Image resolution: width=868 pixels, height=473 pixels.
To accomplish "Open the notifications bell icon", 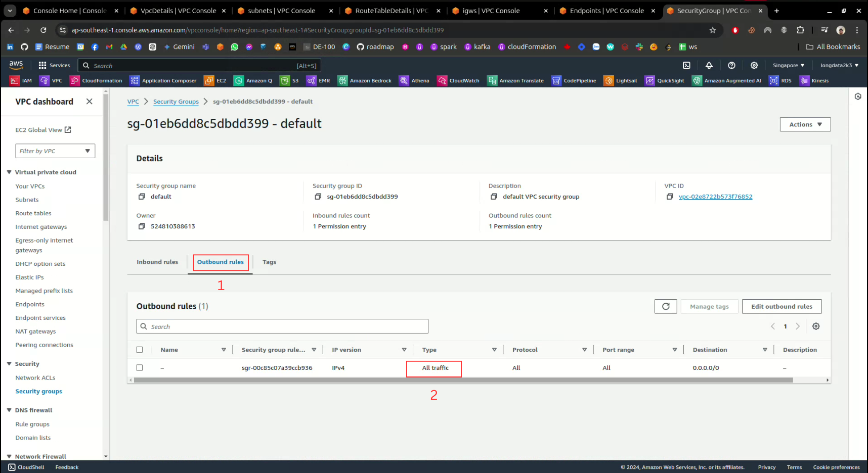I will [x=709, y=65].
